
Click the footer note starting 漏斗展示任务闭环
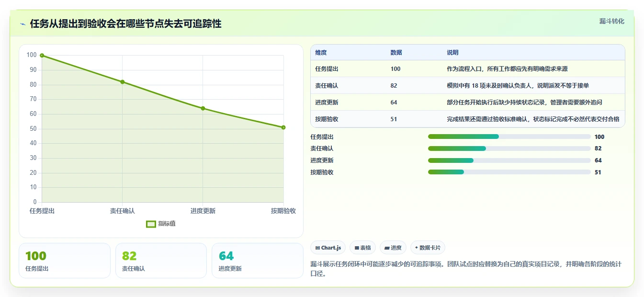466,269
